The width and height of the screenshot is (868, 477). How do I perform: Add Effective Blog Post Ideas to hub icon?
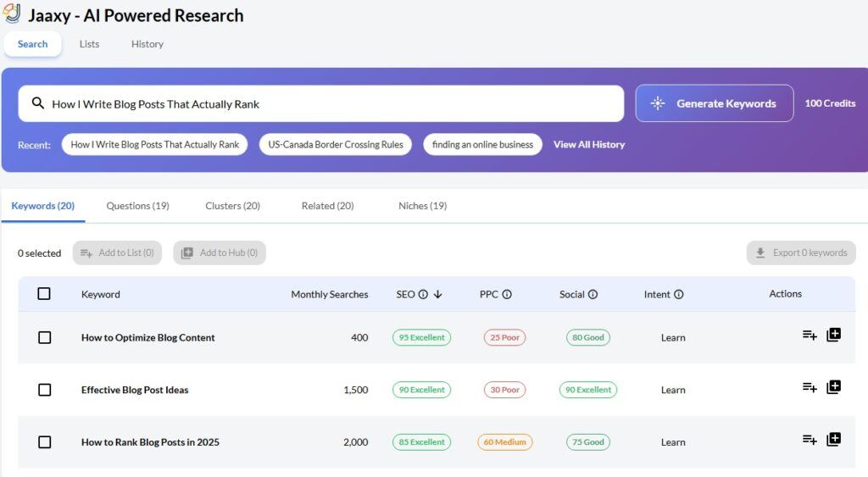tap(833, 388)
